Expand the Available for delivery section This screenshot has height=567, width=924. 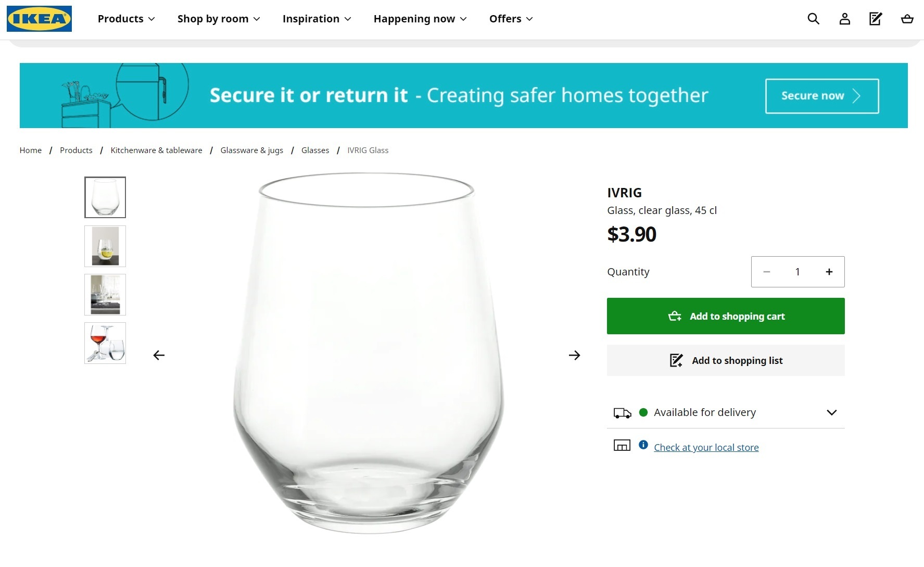pyautogui.click(x=831, y=412)
